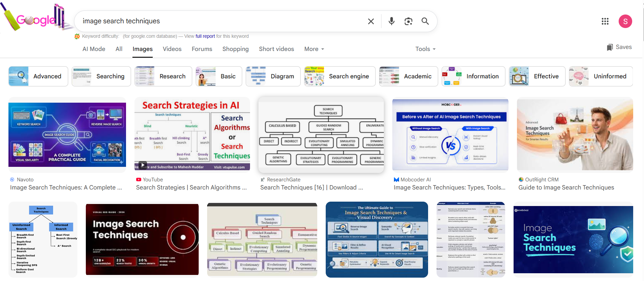Viewport: 644px width, 281px height.
Task: Click Mobcoder AI source name
Action: click(x=416, y=180)
